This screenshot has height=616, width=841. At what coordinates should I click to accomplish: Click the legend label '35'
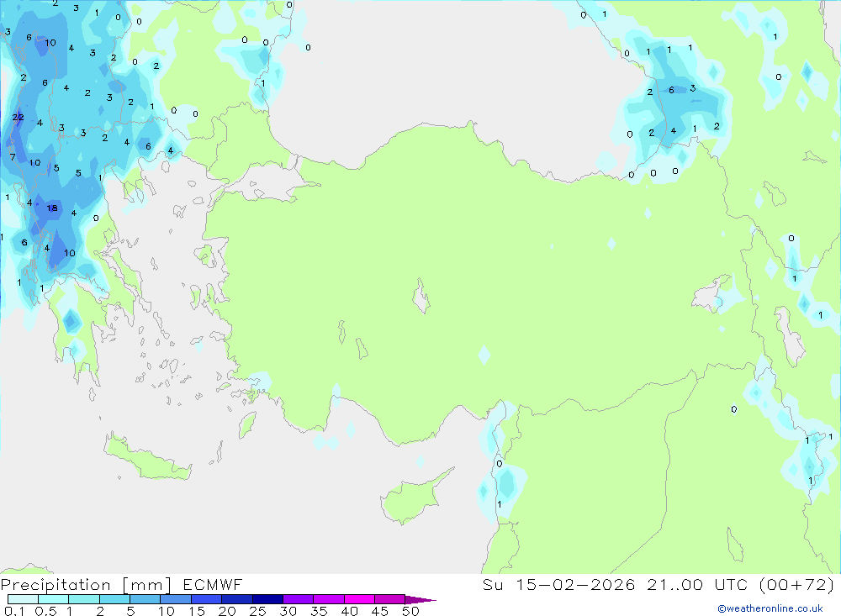click(x=319, y=611)
